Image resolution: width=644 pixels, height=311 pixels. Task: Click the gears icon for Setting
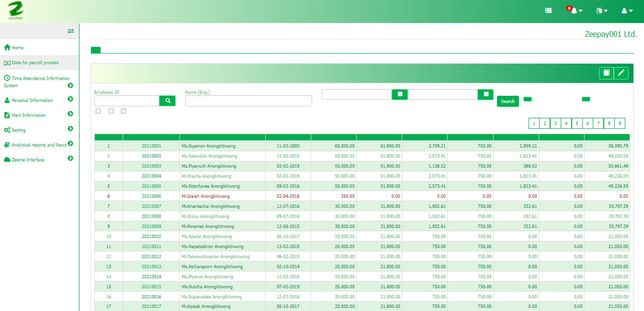[7, 130]
